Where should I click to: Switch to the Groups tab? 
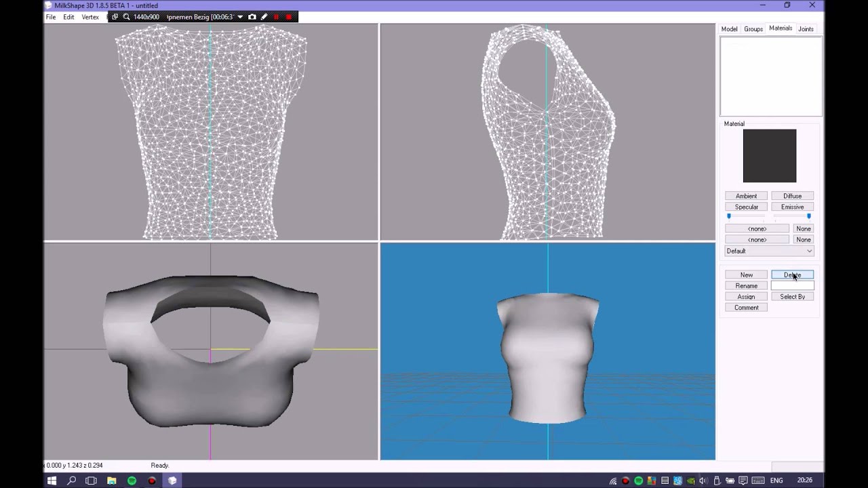(753, 29)
